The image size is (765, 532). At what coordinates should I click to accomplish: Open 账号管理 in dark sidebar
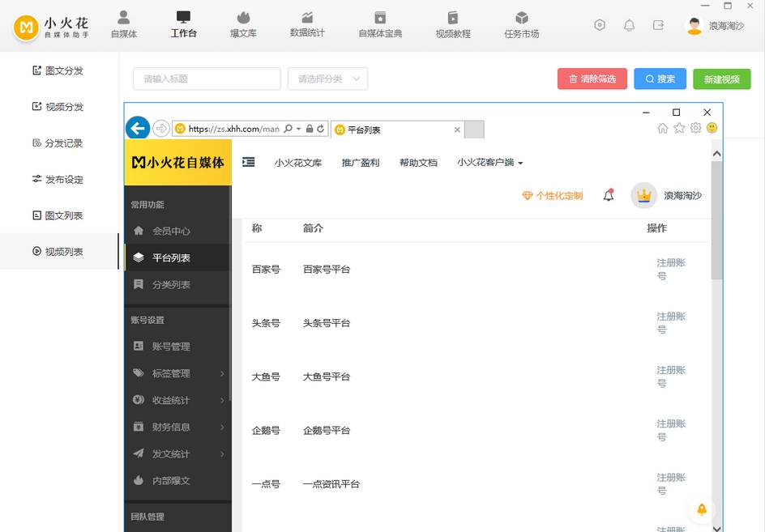[x=177, y=347]
